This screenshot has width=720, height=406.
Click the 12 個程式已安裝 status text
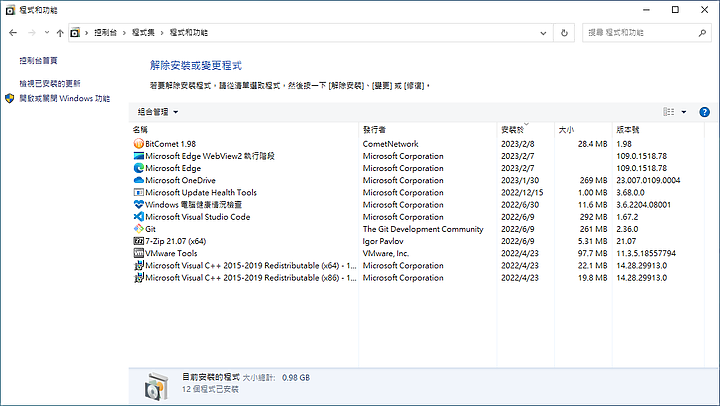pos(210,389)
